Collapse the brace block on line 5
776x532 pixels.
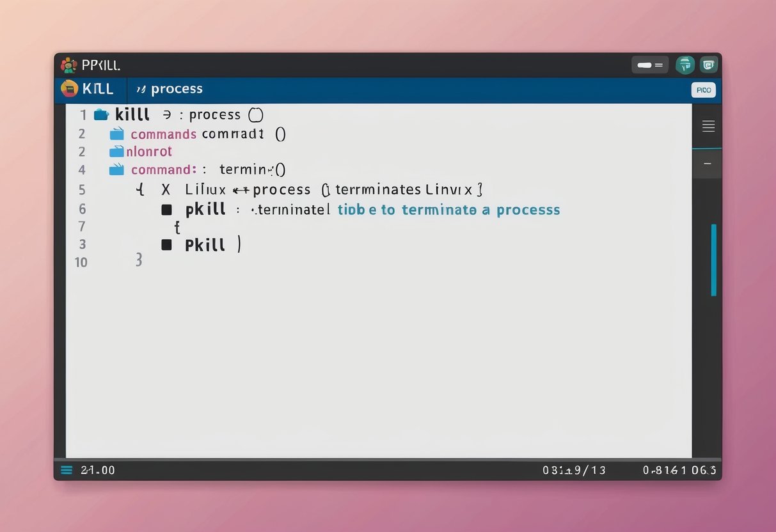(141, 189)
